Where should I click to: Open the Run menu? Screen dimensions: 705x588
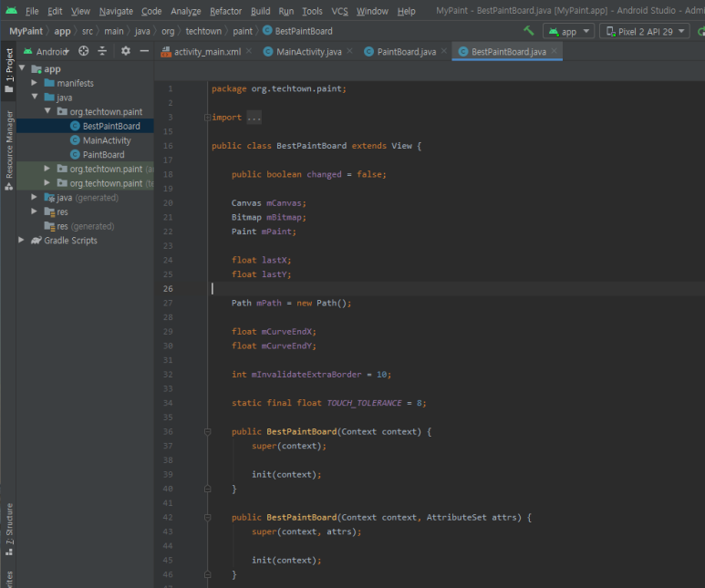pos(286,11)
